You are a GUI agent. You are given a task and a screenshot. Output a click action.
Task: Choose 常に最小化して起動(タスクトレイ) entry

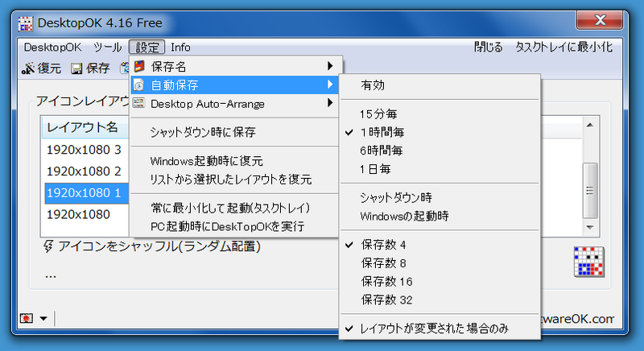point(234,209)
